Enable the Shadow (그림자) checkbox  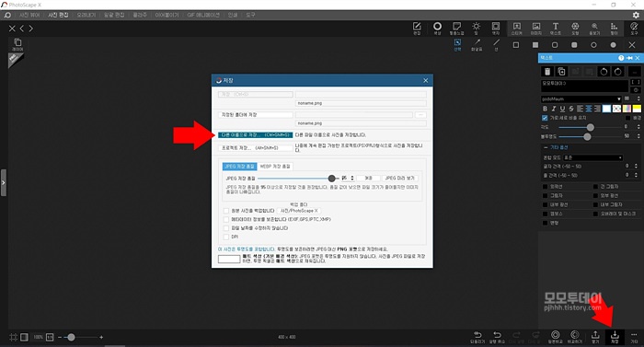pyautogui.click(x=545, y=195)
